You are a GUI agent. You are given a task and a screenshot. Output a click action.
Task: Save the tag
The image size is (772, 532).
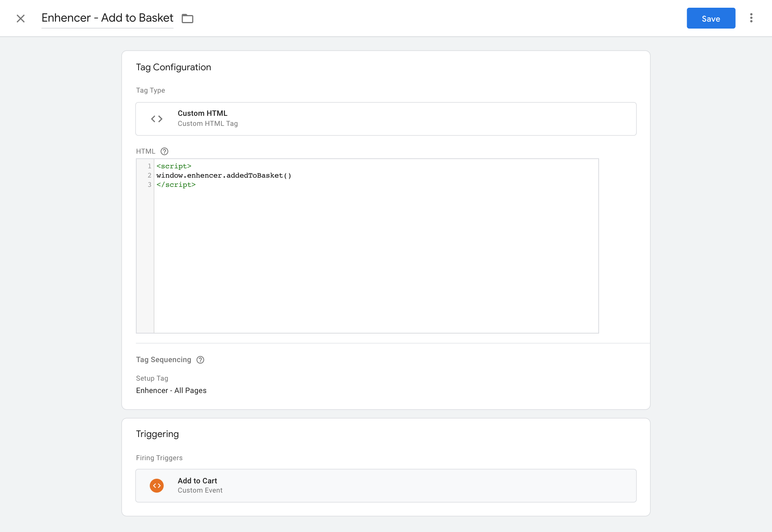(711, 18)
